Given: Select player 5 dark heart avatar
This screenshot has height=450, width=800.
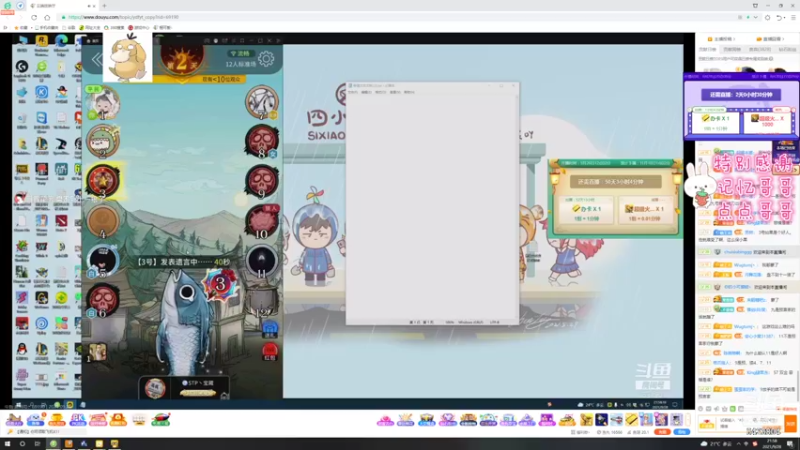Looking at the screenshot, I should 104,260.
